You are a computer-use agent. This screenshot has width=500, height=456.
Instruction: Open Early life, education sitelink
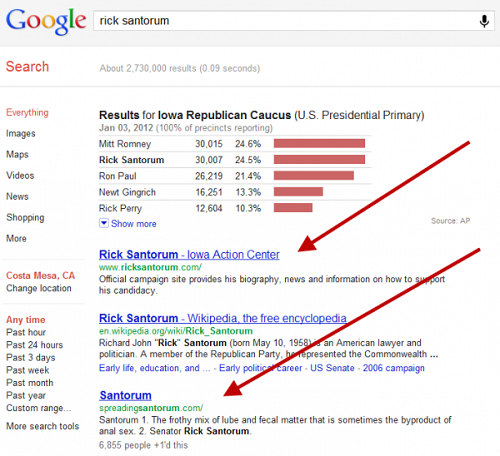(155, 368)
